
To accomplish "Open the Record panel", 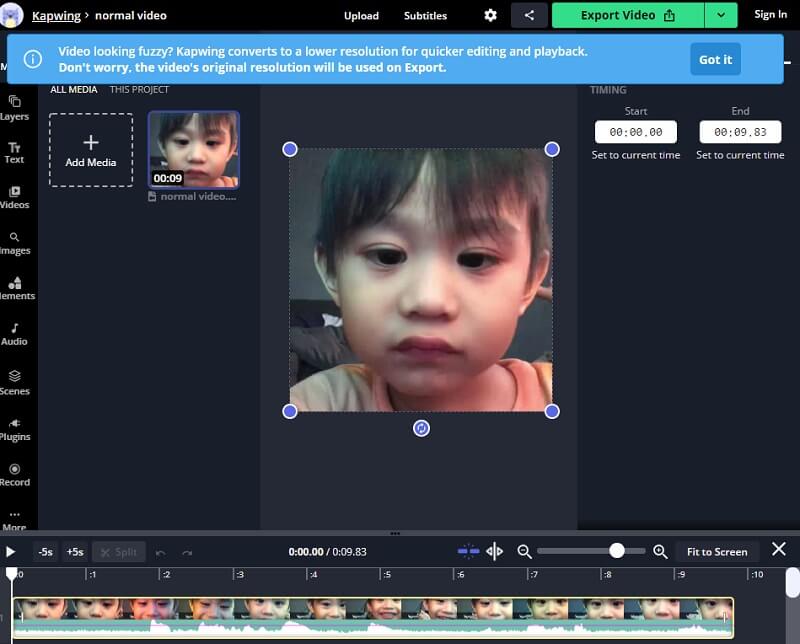I will (x=14, y=476).
